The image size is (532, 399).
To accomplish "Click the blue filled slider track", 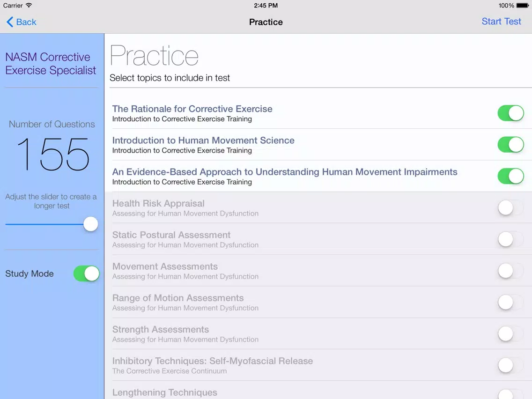I will pos(44,224).
